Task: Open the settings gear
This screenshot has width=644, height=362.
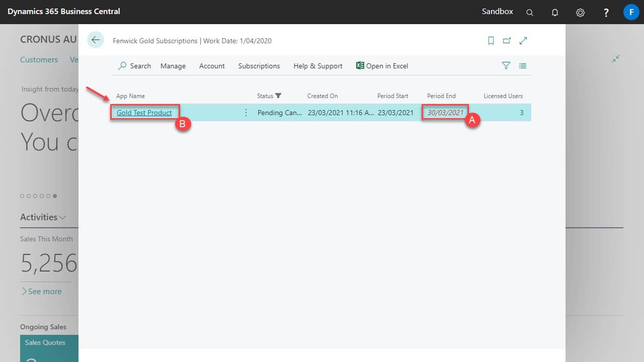Action: click(580, 13)
